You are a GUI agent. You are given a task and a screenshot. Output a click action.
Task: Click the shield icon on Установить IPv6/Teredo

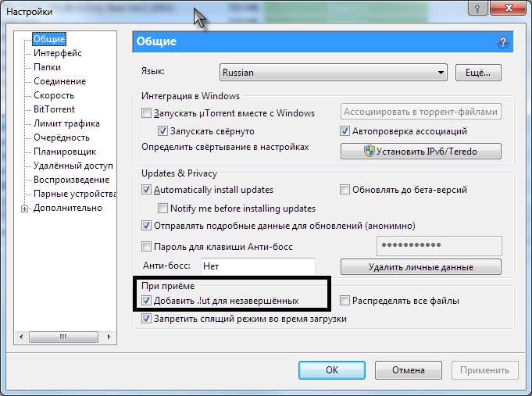370,151
